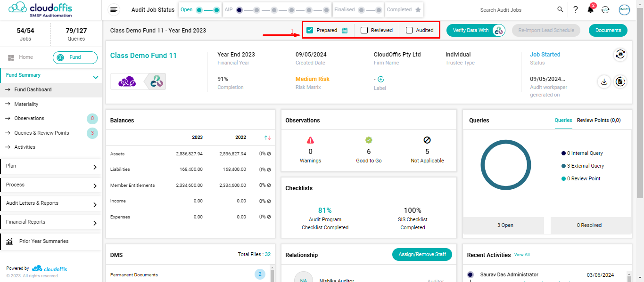Download the audit workpaper
The image size is (644, 282).
tap(604, 81)
